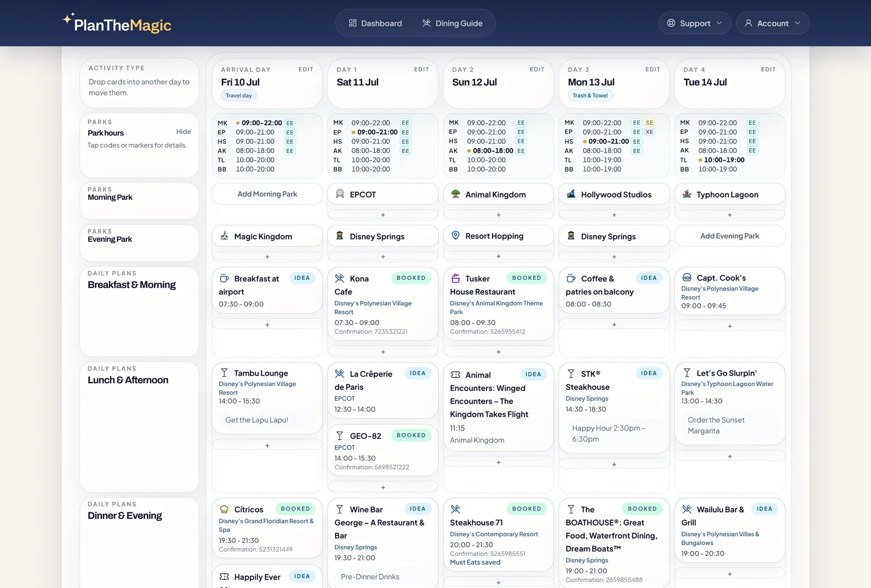Click the Kona Cafe dining icon
Image resolution: width=871 pixels, height=588 pixels.
[x=340, y=278]
